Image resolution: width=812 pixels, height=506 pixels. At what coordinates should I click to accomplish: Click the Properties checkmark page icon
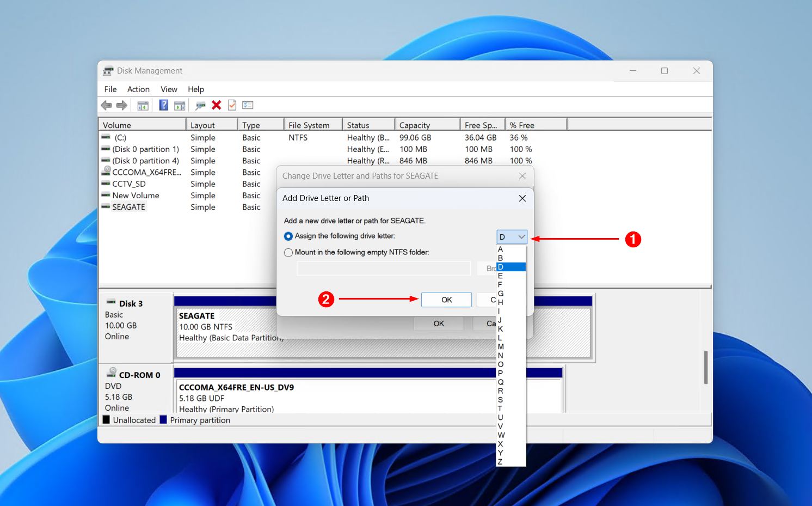click(232, 105)
